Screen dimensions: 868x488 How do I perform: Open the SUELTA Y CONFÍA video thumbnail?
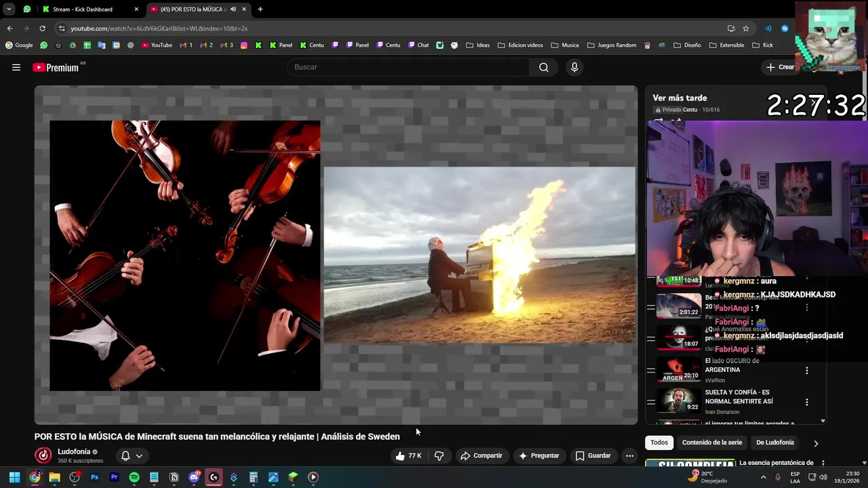(x=679, y=401)
